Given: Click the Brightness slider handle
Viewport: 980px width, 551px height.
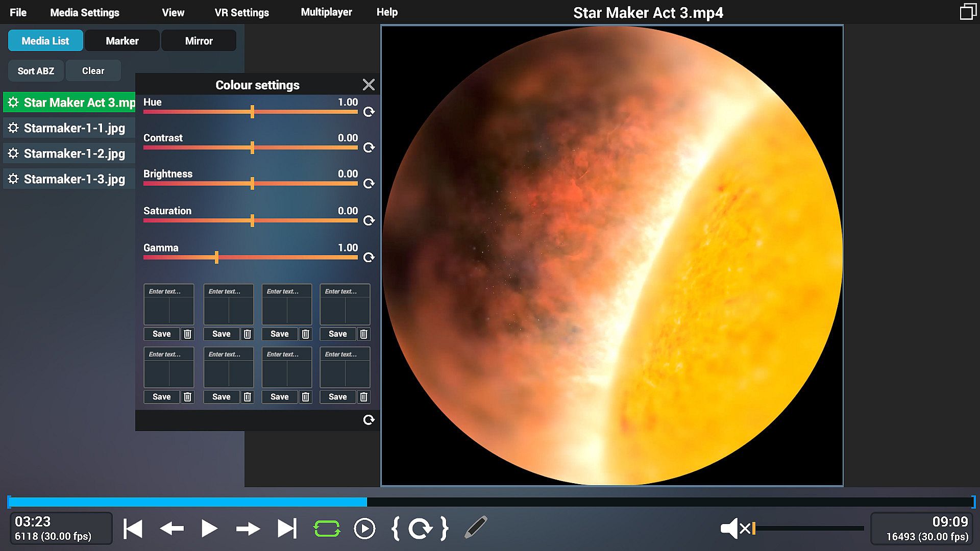Looking at the screenshot, I should tap(252, 184).
